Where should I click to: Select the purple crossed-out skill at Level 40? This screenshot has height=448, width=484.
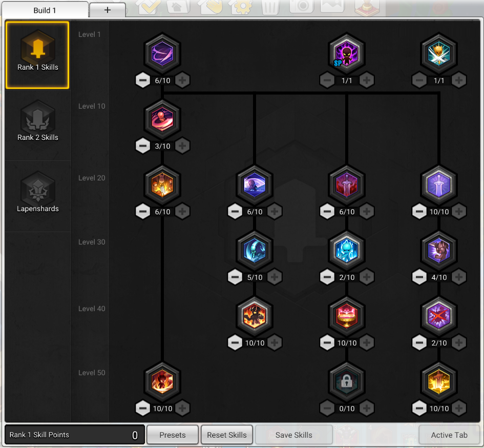tap(438, 316)
